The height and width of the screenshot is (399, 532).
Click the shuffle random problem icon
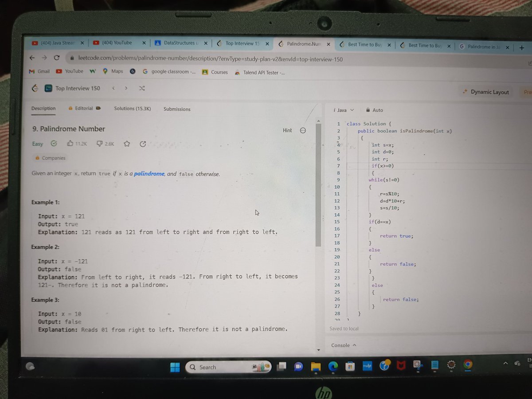(142, 89)
